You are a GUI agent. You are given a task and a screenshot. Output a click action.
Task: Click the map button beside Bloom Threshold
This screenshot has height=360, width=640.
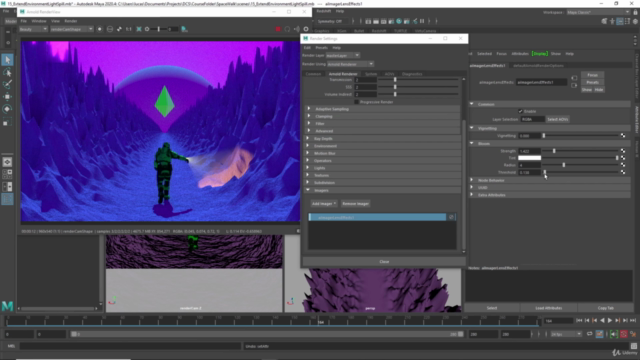(623, 172)
